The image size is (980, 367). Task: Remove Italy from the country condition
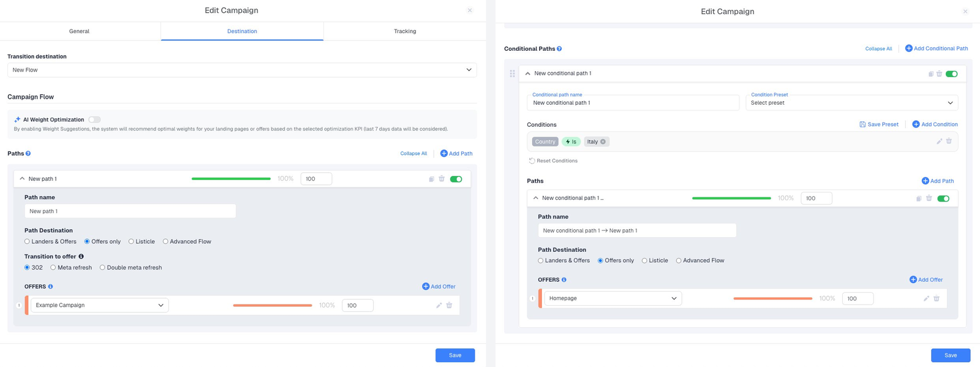pos(603,142)
